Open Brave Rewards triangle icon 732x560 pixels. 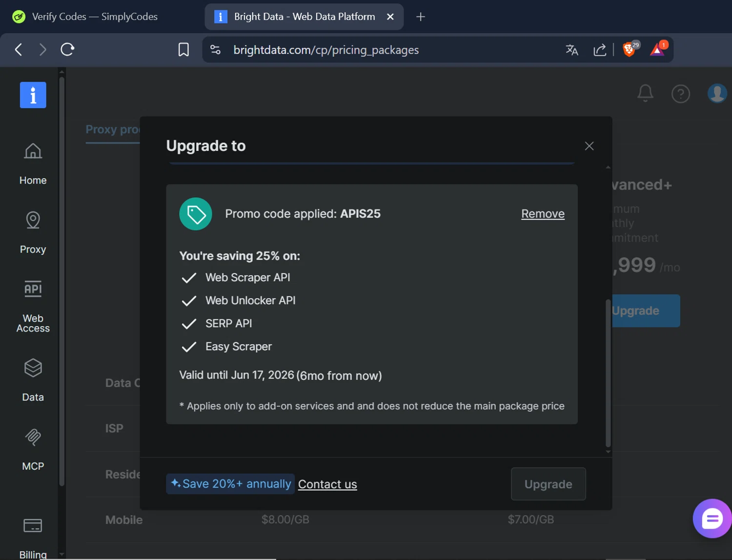pyautogui.click(x=658, y=49)
